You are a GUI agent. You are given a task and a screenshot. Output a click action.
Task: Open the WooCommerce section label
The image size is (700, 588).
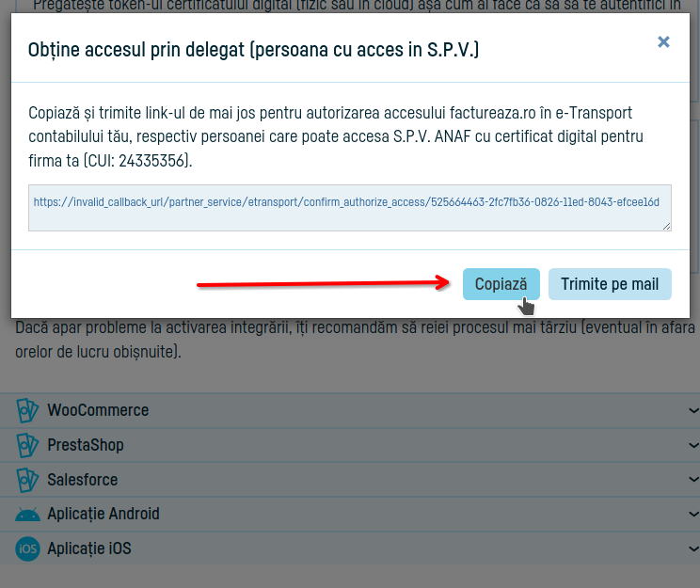(x=98, y=410)
